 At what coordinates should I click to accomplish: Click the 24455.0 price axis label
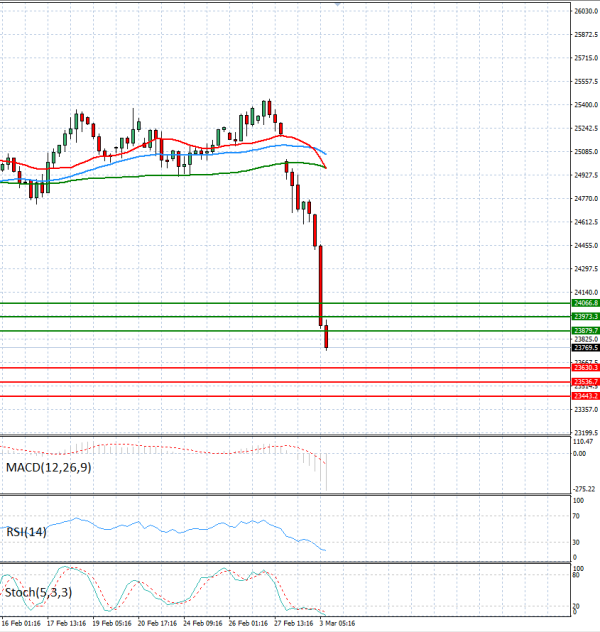[585, 246]
